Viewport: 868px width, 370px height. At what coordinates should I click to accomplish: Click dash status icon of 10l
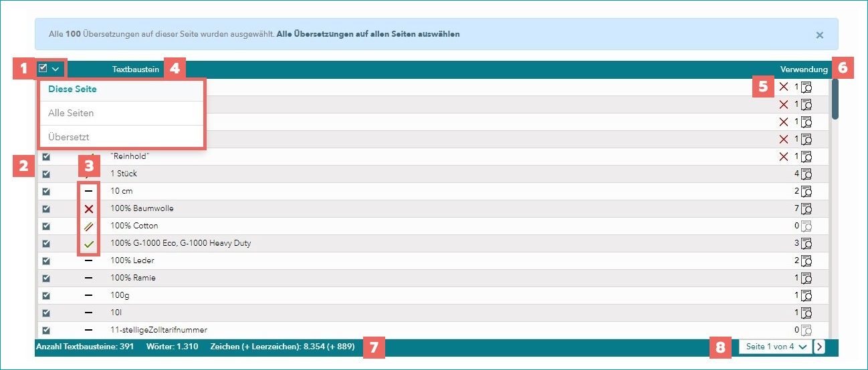pyautogui.click(x=89, y=313)
